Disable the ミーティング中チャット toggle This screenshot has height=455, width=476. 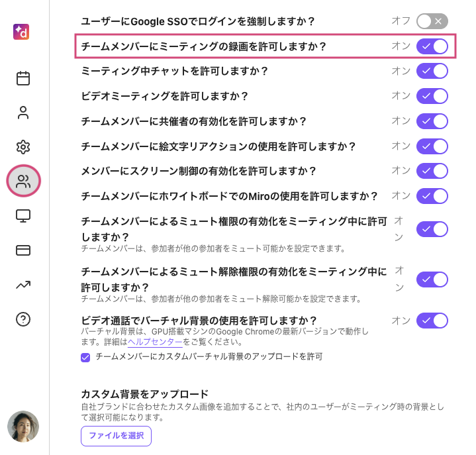tap(432, 71)
